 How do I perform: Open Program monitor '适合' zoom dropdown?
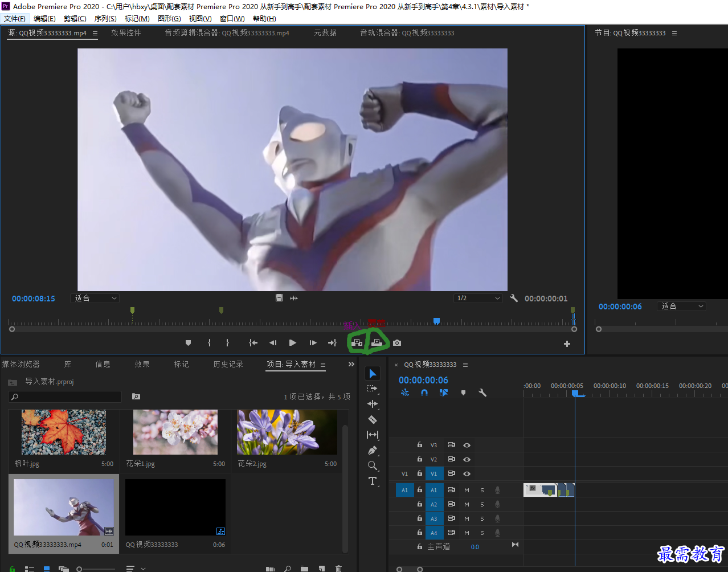[682, 306]
